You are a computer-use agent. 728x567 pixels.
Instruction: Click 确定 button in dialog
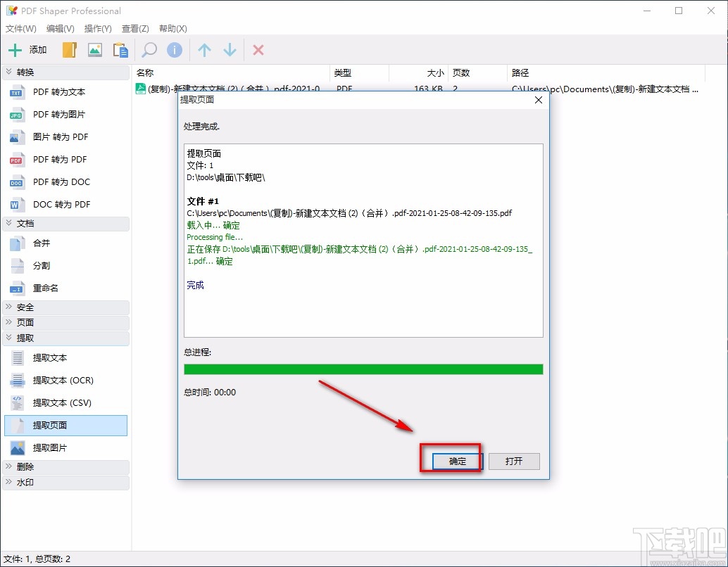(x=458, y=461)
